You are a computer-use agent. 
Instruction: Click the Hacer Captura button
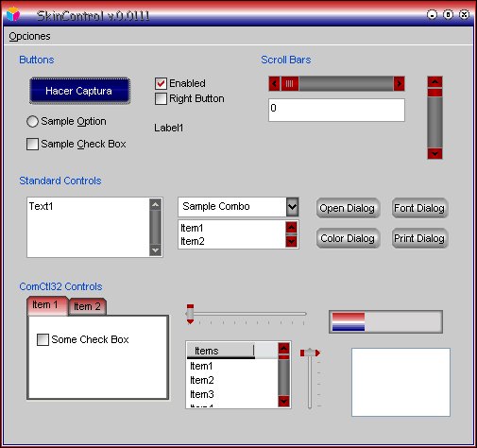(79, 91)
